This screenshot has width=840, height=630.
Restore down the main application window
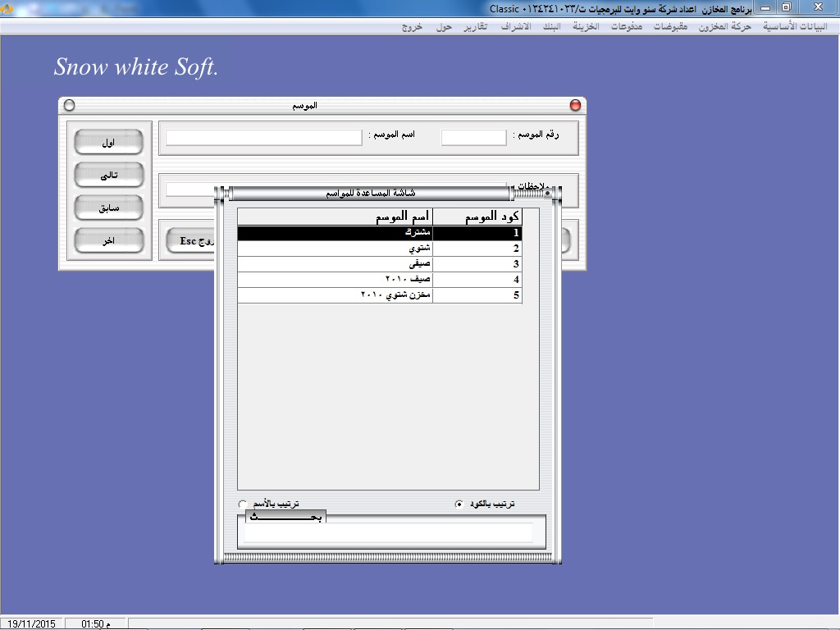(x=787, y=7)
